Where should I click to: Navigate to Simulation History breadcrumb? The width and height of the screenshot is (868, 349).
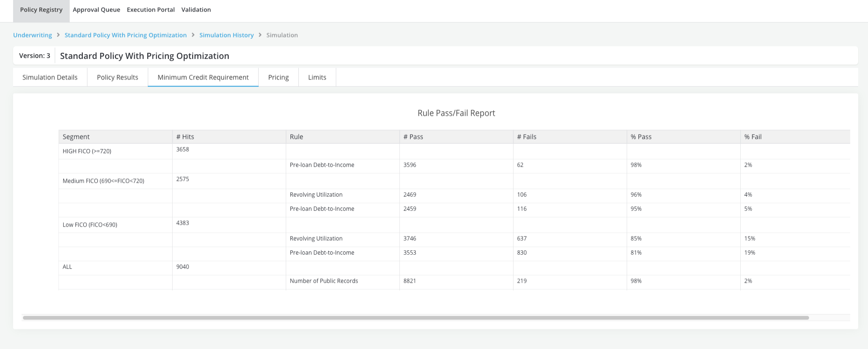(x=226, y=35)
